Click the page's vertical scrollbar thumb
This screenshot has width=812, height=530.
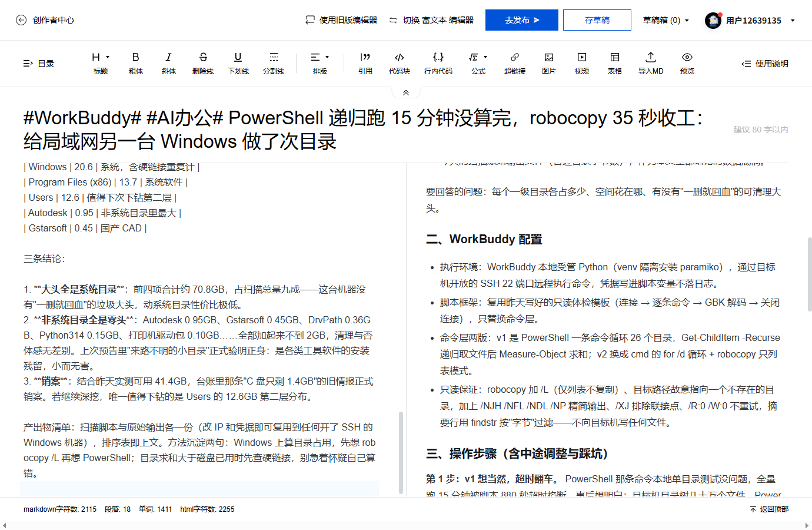click(x=810, y=274)
